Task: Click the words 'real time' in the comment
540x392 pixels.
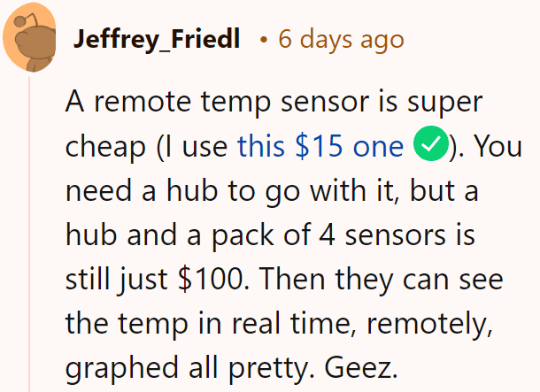Action: [x=293, y=323]
